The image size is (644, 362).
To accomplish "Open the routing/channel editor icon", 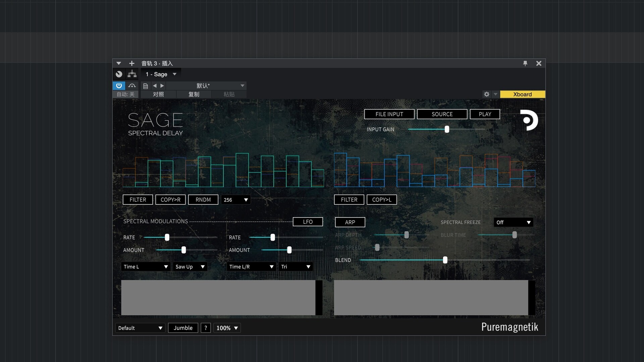I will point(132,74).
